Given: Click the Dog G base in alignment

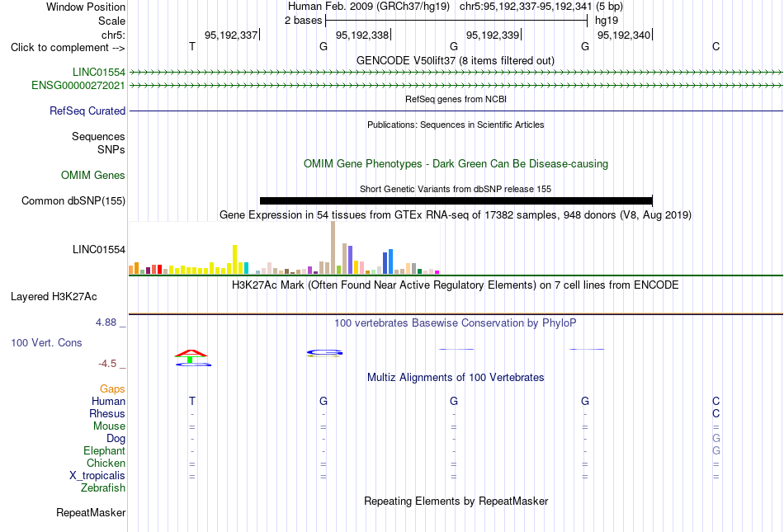Looking at the screenshot, I should [x=716, y=438].
